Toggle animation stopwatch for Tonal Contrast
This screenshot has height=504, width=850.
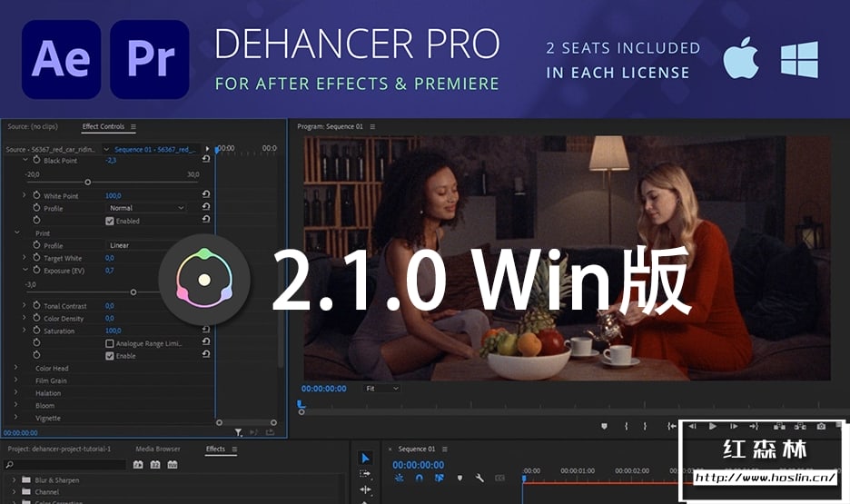(x=36, y=305)
